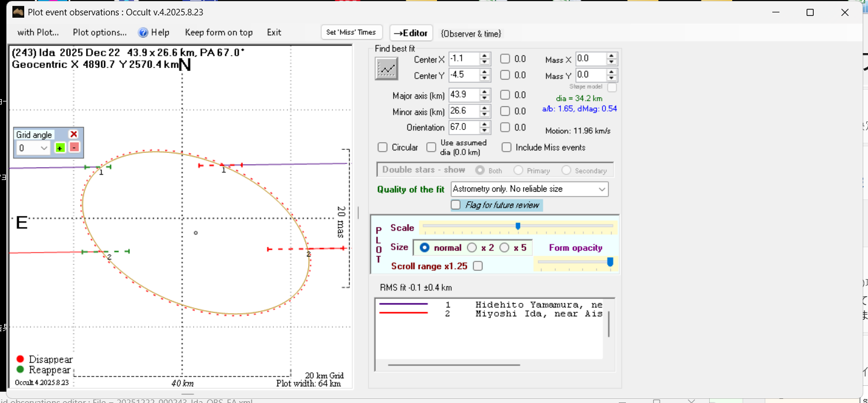Open the with Plot... menu

(x=38, y=32)
